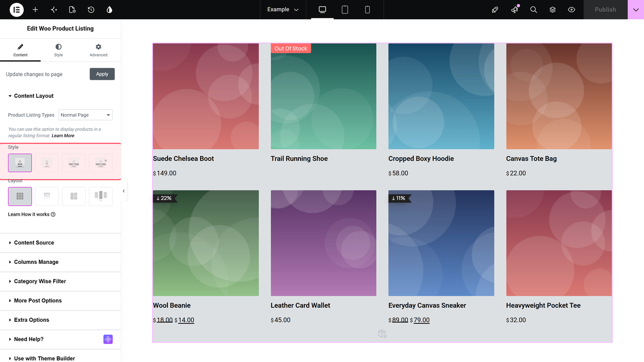Collapse the Content Layout section

pos(61,96)
